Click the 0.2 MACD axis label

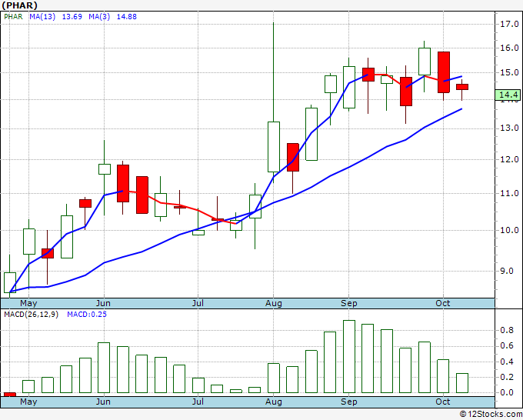(507, 377)
